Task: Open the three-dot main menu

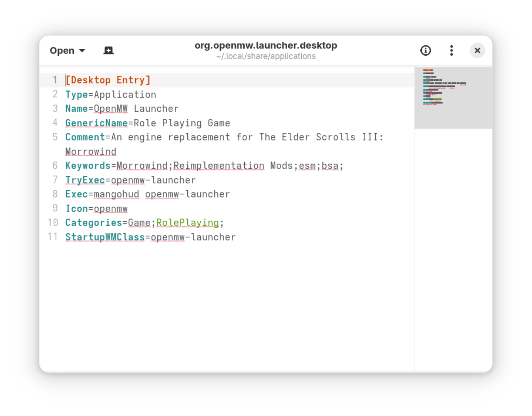Action: point(451,51)
